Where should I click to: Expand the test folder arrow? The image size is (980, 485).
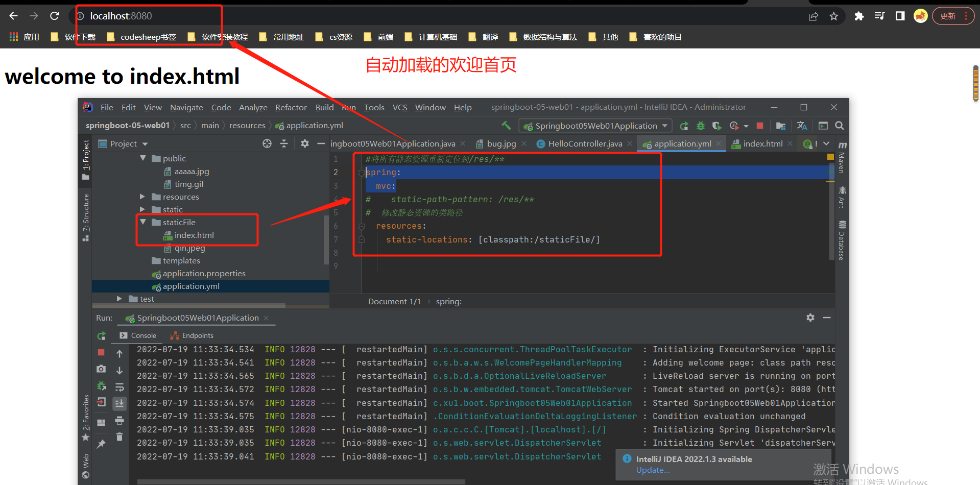tap(119, 299)
